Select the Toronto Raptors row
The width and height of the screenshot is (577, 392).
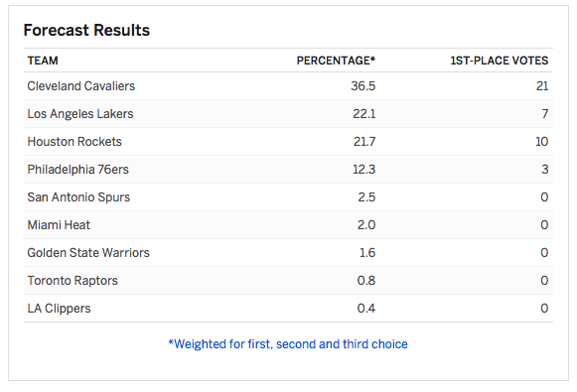tap(288, 281)
